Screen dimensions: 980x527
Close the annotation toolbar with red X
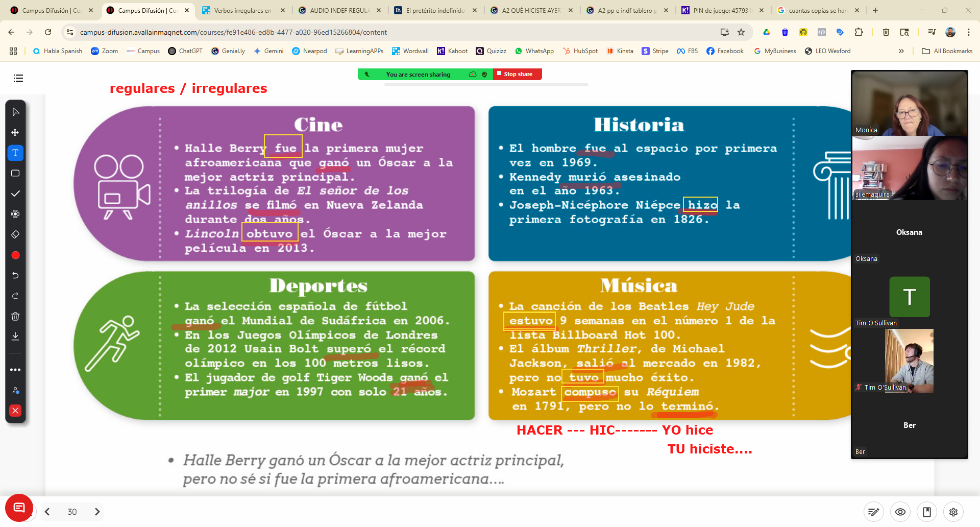pyautogui.click(x=15, y=411)
